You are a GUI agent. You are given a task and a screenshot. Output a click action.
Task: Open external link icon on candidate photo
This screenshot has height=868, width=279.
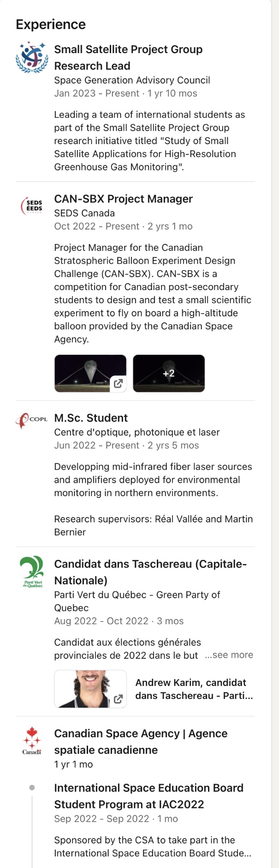click(x=118, y=699)
